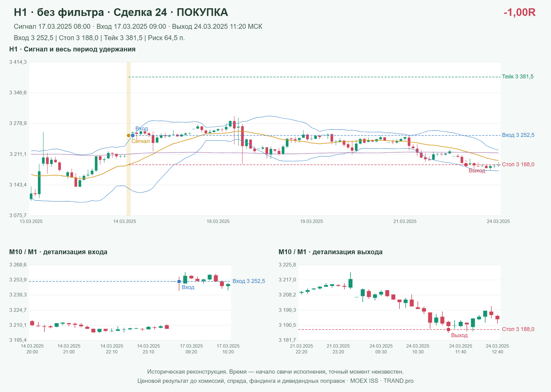The image size is (551, 392).
Task: Click the 3 143,4 y-axis value
Action: pos(18,185)
